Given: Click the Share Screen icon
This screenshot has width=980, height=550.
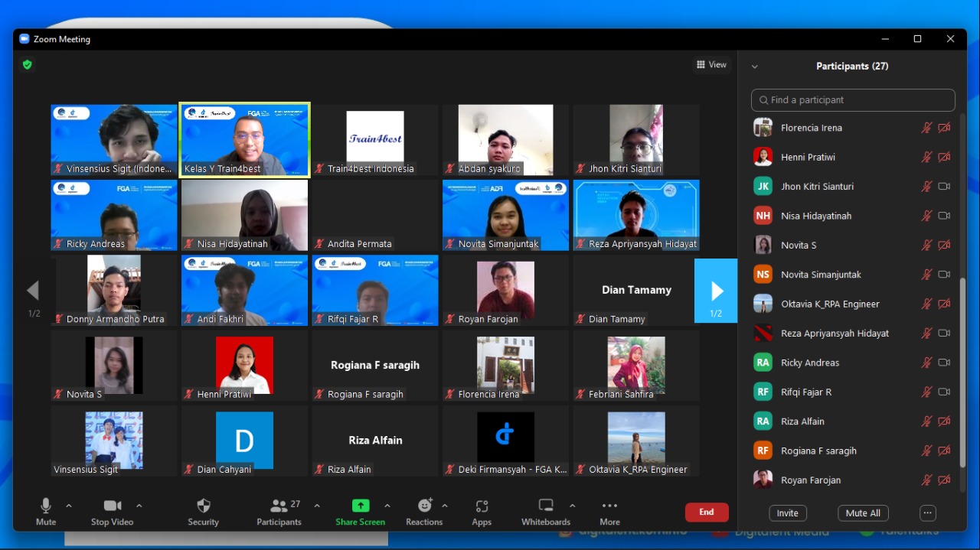Looking at the screenshot, I should (360, 506).
